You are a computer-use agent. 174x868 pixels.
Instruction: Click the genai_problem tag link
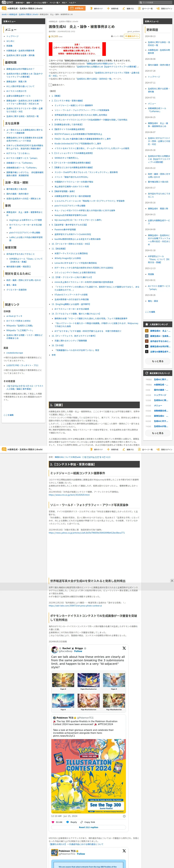pyautogui.click(x=133, y=31)
